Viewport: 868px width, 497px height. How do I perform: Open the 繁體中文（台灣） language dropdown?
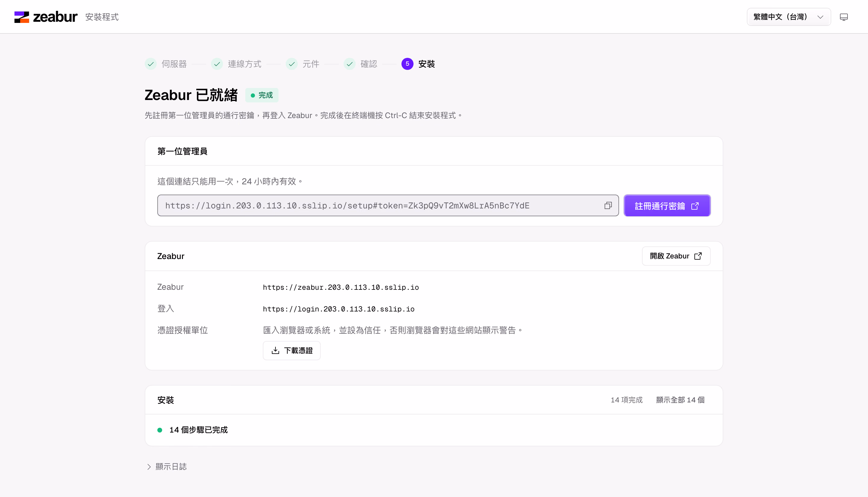click(788, 17)
